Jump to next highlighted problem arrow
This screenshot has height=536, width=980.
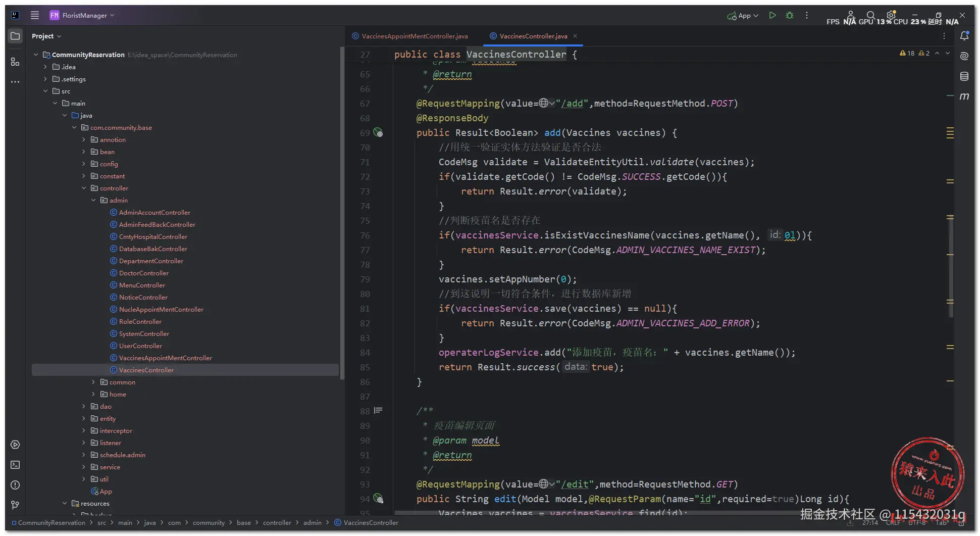(948, 53)
